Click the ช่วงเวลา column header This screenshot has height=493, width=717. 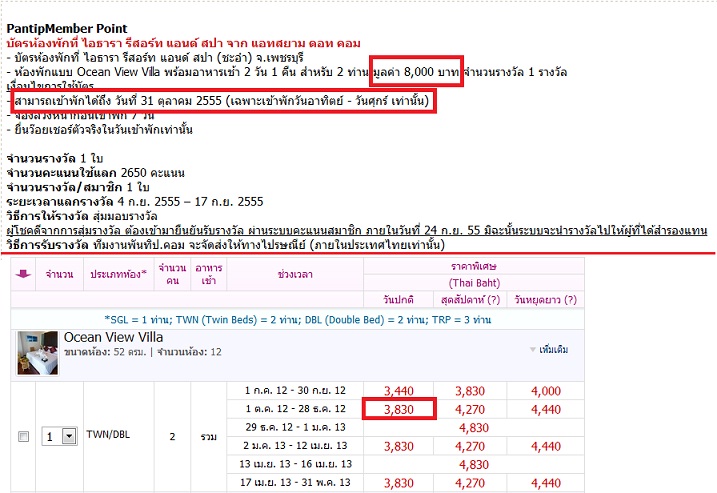coord(295,274)
